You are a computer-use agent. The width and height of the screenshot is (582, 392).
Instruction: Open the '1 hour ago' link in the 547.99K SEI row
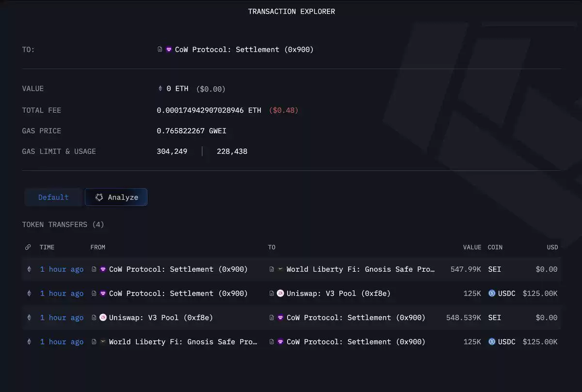(62, 269)
